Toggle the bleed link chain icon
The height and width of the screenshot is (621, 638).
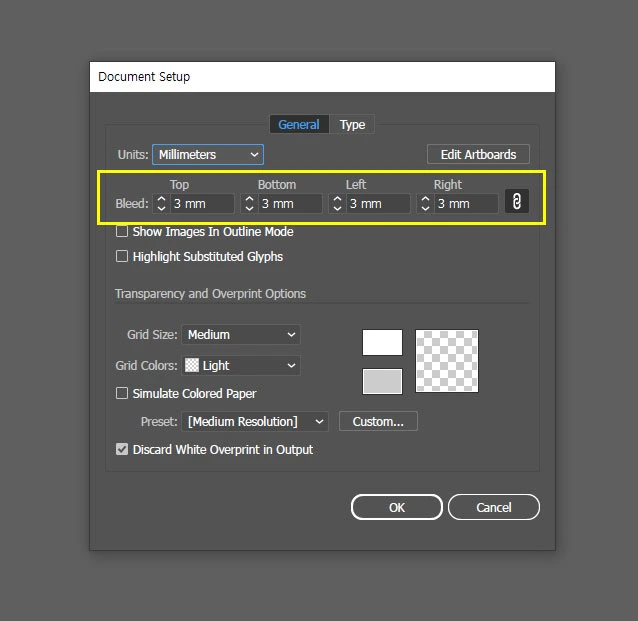517,201
